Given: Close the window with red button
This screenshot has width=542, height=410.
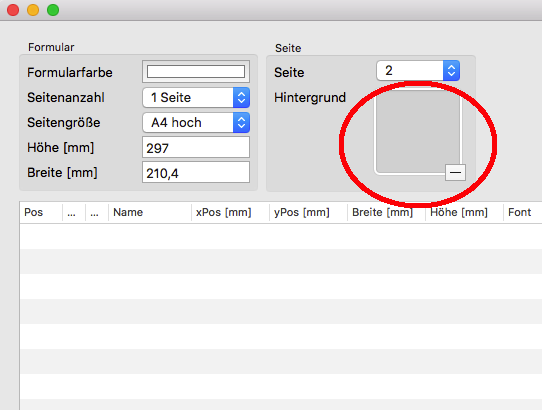Looking at the screenshot, I should (x=13, y=10).
